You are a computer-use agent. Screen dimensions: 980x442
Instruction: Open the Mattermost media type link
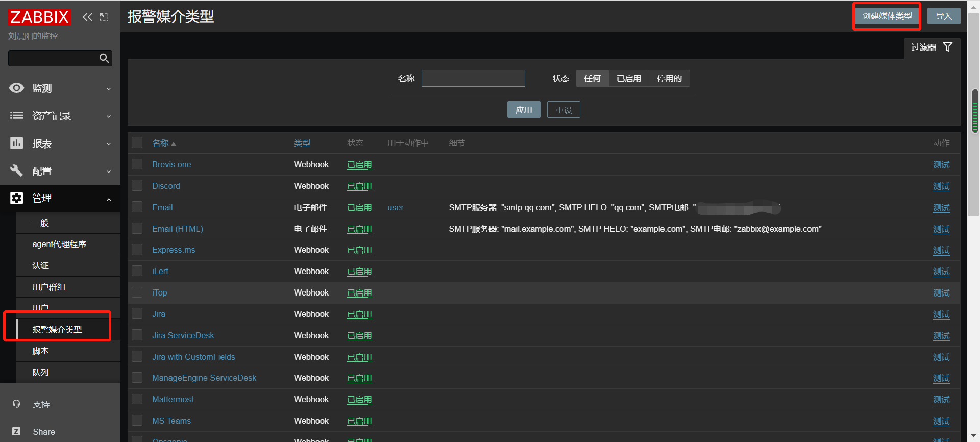(173, 399)
